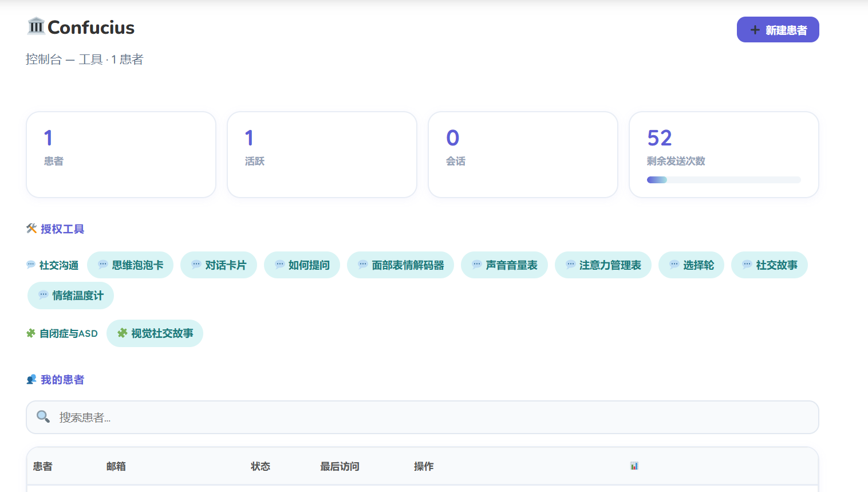Open the 选择轮 tool chip

click(691, 265)
